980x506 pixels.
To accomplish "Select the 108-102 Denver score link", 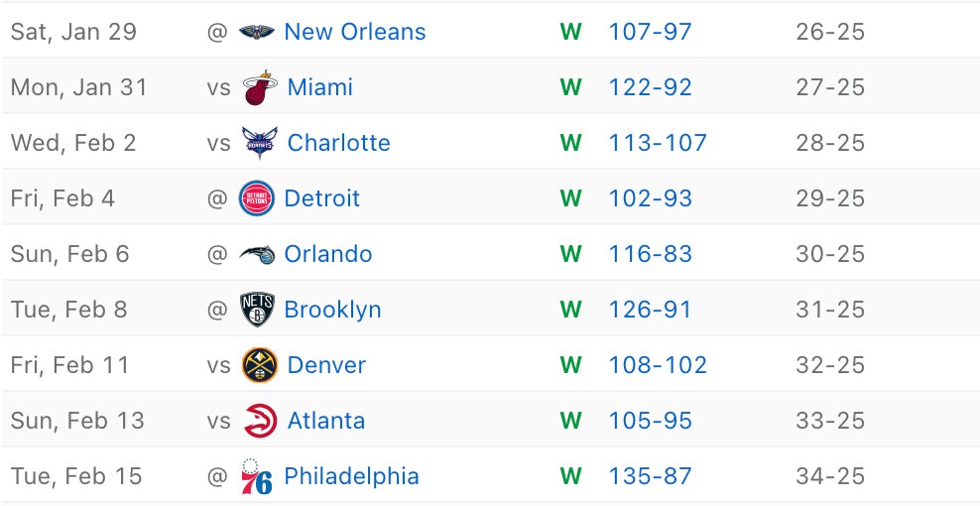I will coord(658,365).
